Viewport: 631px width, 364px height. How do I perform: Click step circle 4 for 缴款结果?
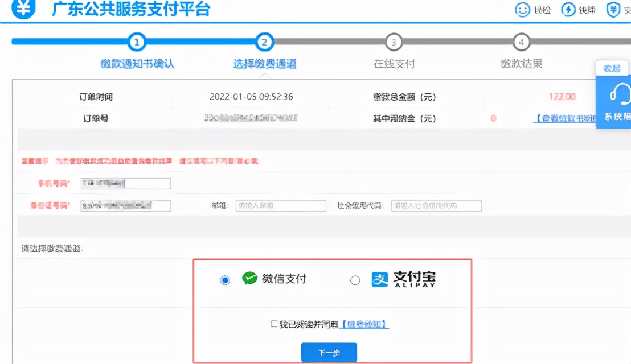coord(522,42)
